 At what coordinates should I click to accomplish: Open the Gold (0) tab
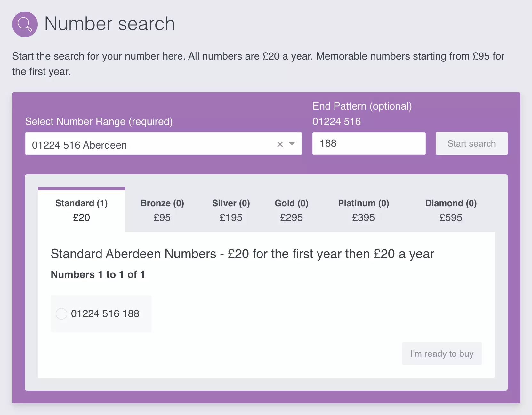[x=291, y=210]
